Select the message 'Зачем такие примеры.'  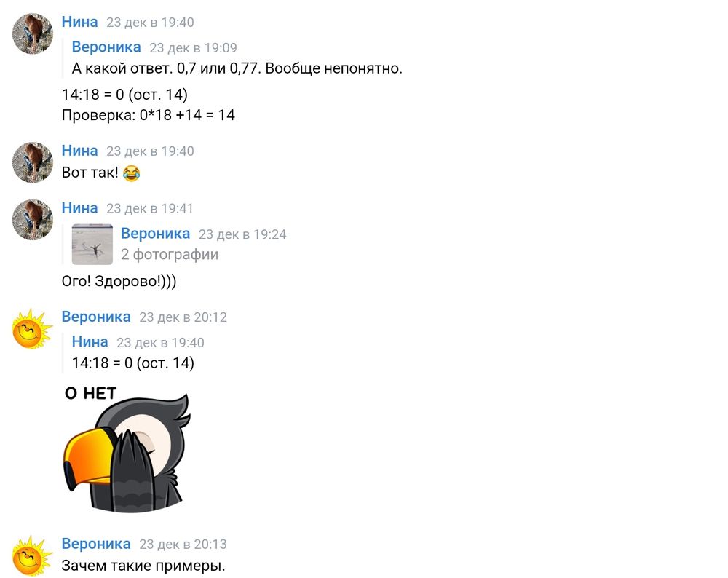tap(143, 566)
